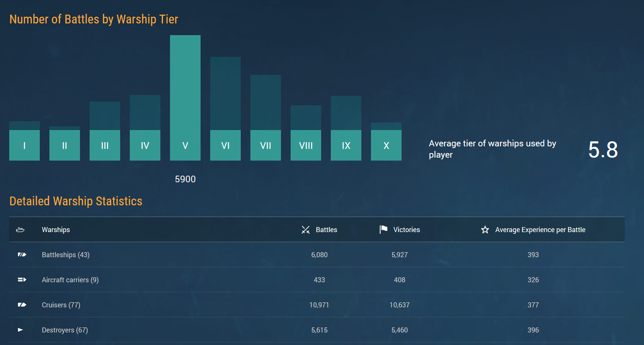Screen dimensions: 644x345
Task: Click the star Average Experience icon
Action: [x=485, y=230]
